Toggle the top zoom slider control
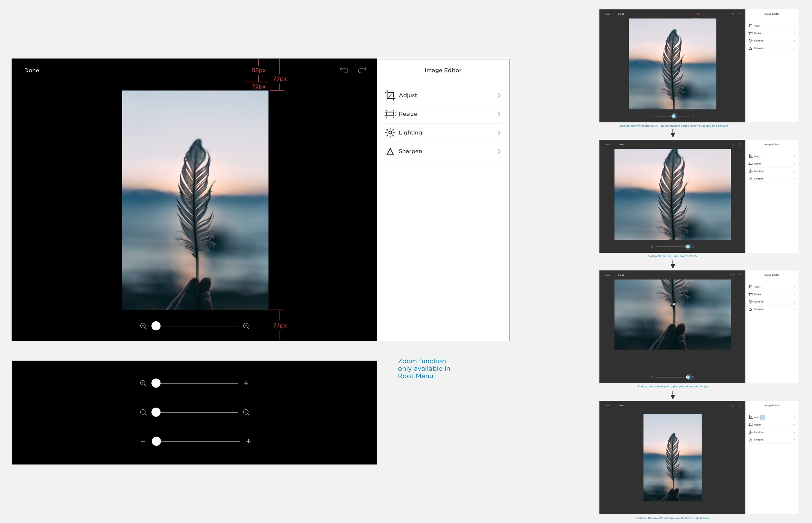Viewport: 812px width, 523px height. pos(156,383)
